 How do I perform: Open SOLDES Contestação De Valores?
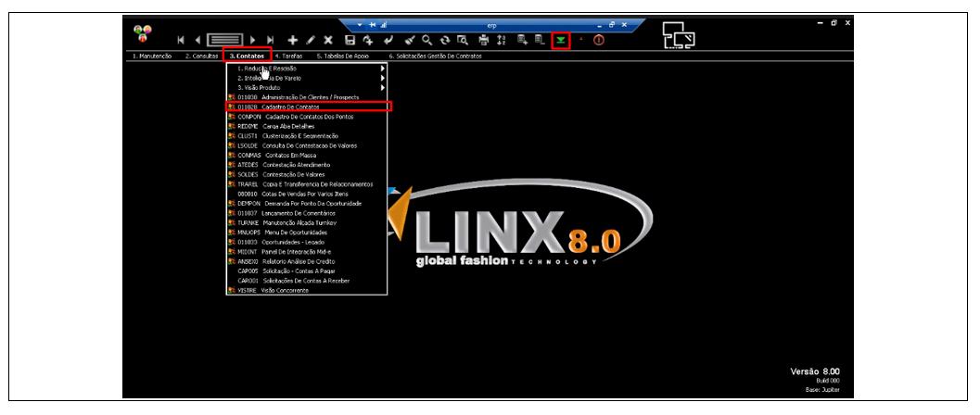(x=306, y=174)
